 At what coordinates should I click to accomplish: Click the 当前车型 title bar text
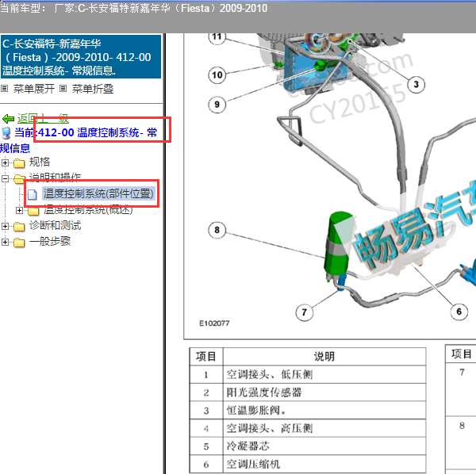pos(133,8)
